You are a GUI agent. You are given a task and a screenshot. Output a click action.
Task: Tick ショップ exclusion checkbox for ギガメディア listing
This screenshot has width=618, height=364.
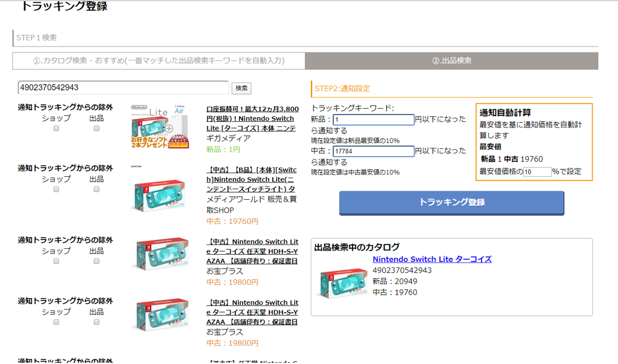point(56,129)
